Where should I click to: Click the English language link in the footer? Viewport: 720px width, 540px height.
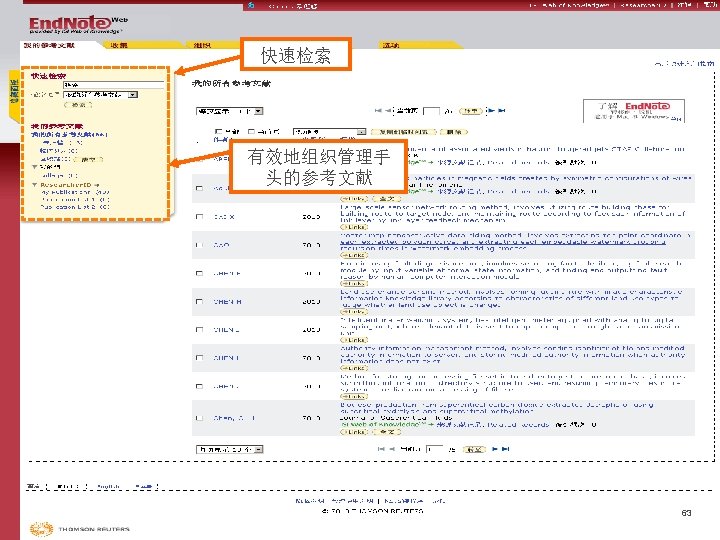pos(109,486)
